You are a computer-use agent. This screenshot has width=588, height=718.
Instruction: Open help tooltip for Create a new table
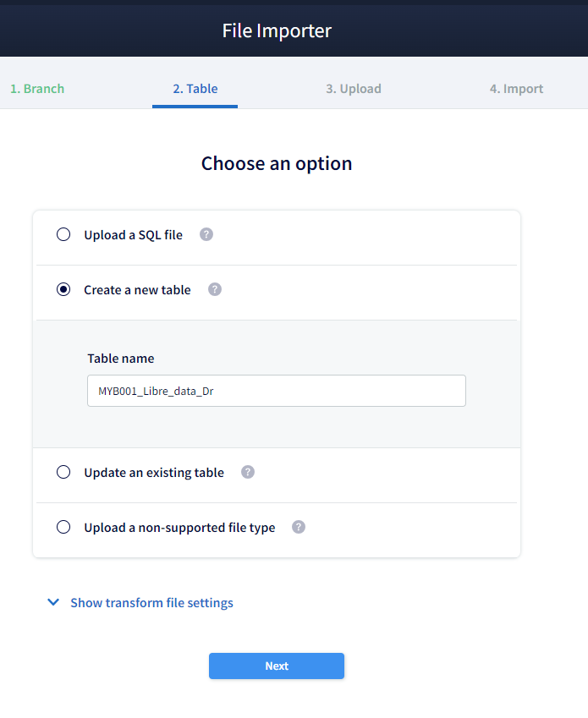coord(215,289)
